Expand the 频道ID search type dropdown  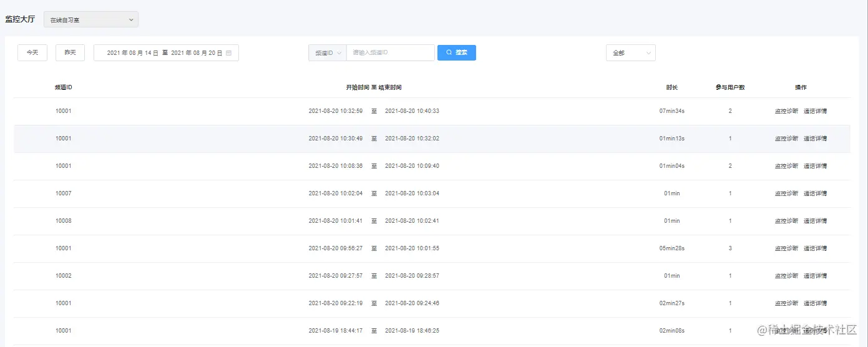[x=328, y=53]
